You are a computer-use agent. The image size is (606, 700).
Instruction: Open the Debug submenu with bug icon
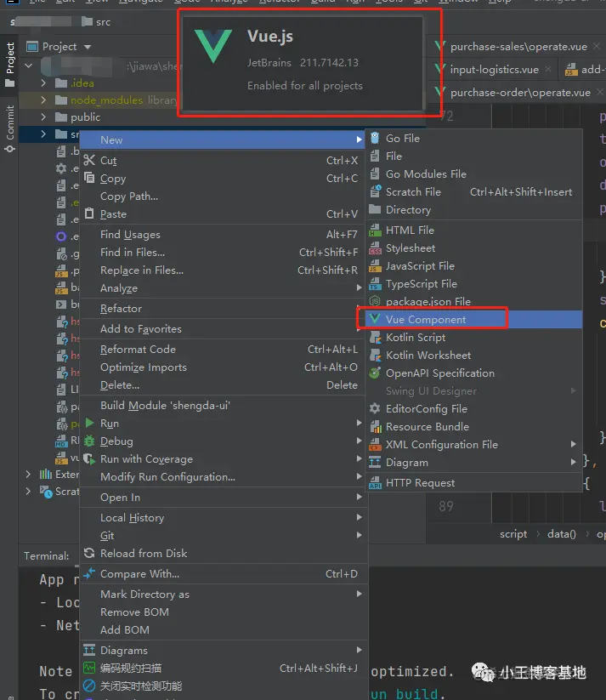tap(224, 441)
